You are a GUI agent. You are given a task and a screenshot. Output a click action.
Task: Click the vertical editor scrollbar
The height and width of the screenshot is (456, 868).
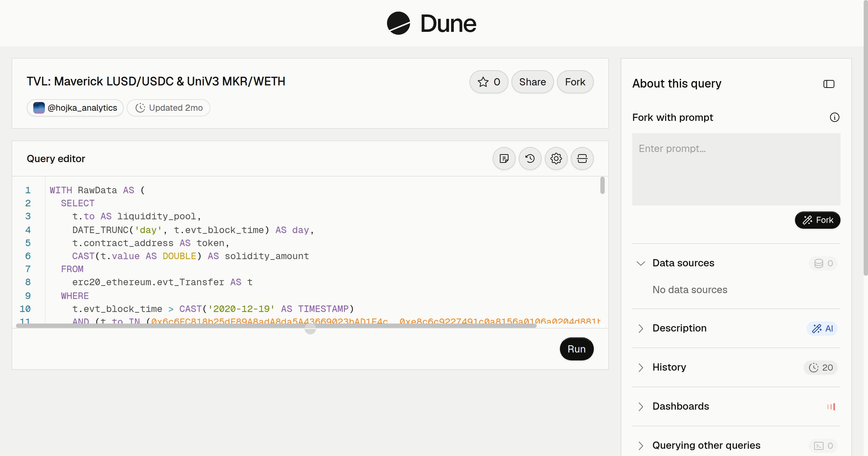602,185
